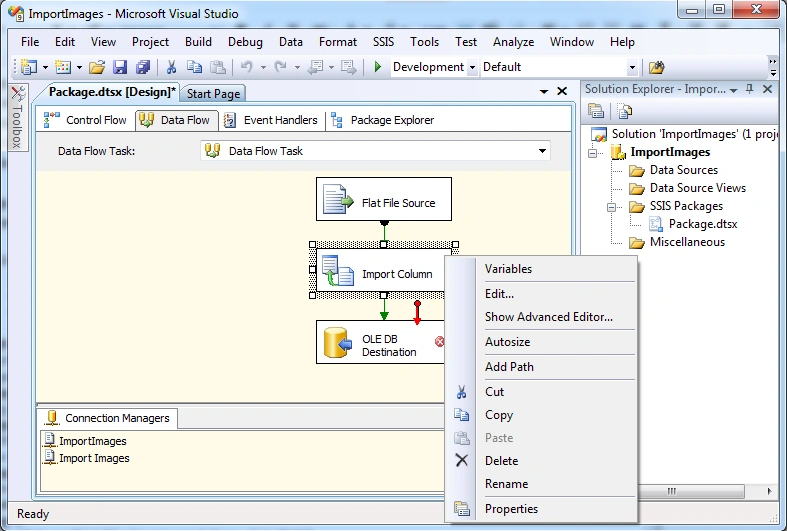Select the OLE DB Destination component
The image size is (787, 531).
click(380, 342)
